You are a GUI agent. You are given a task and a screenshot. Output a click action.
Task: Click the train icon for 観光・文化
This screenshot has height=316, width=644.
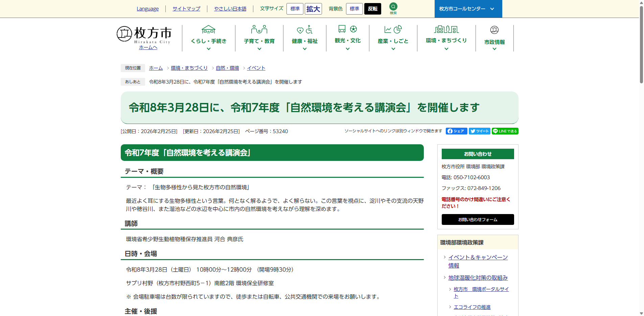(342, 29)
